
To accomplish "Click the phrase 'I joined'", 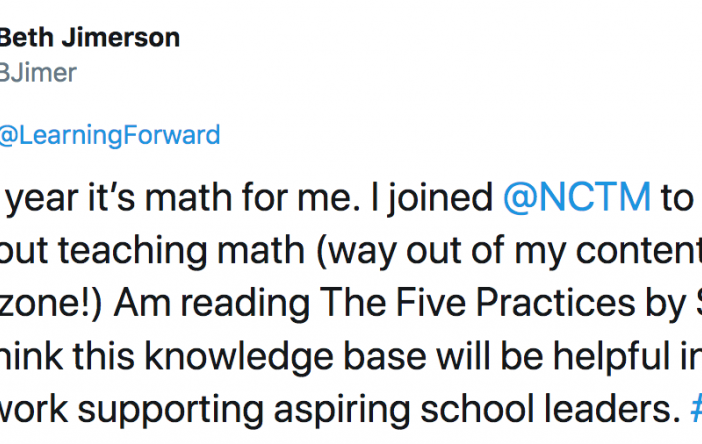I will pyautogui.click(x=432, y=198).
